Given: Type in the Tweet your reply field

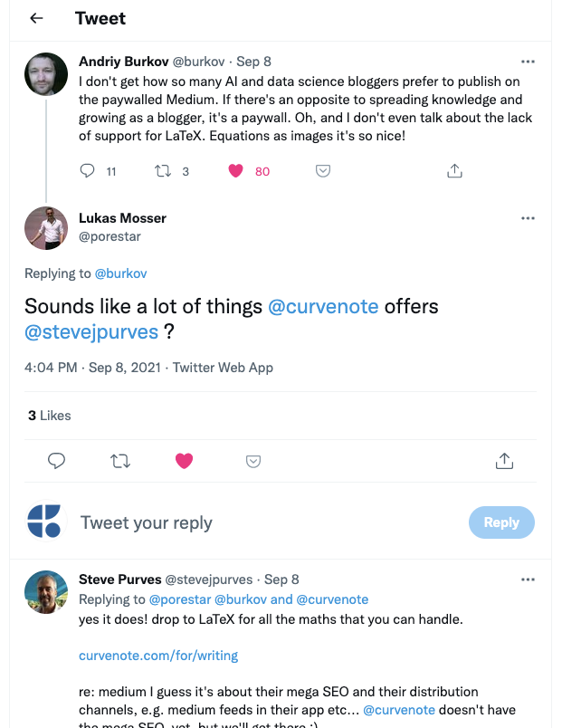Looking at the screenshot, I should point(262,522).
